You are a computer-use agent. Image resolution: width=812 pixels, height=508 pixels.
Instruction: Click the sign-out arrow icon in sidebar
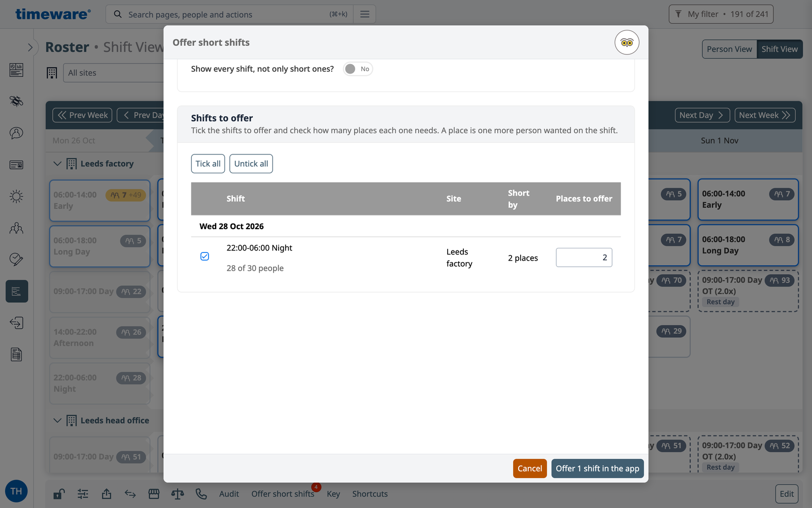[x=16, y=323]
